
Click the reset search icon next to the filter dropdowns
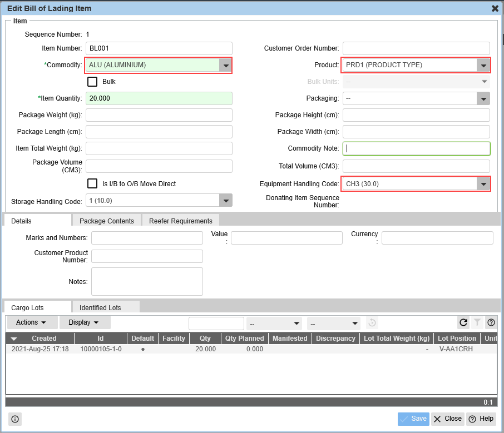click(372, 322)
